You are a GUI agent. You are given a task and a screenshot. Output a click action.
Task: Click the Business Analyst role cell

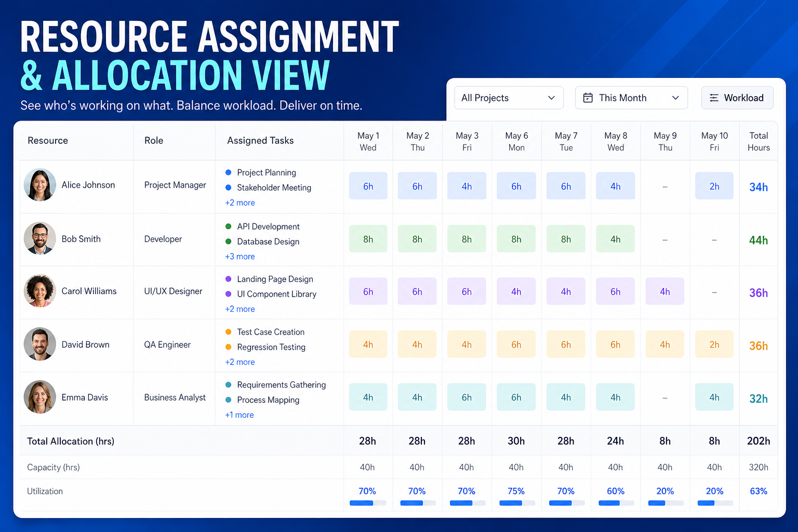[175, 397]
